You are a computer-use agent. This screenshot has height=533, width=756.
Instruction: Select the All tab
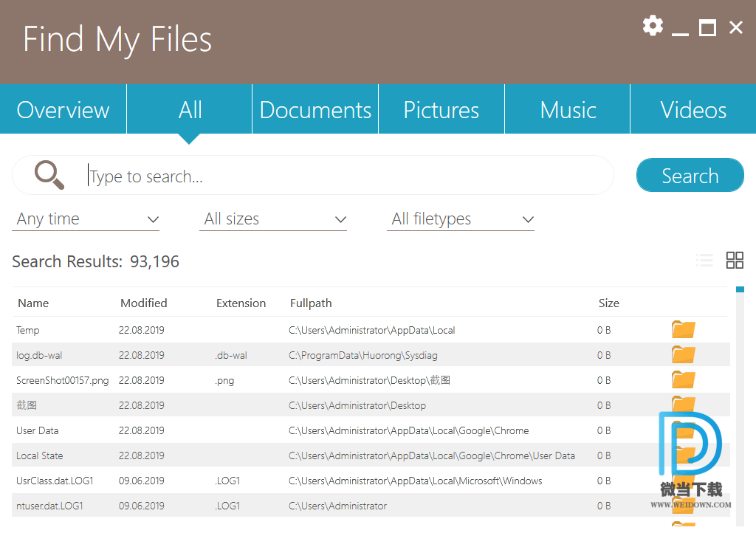tap(190, 109)
